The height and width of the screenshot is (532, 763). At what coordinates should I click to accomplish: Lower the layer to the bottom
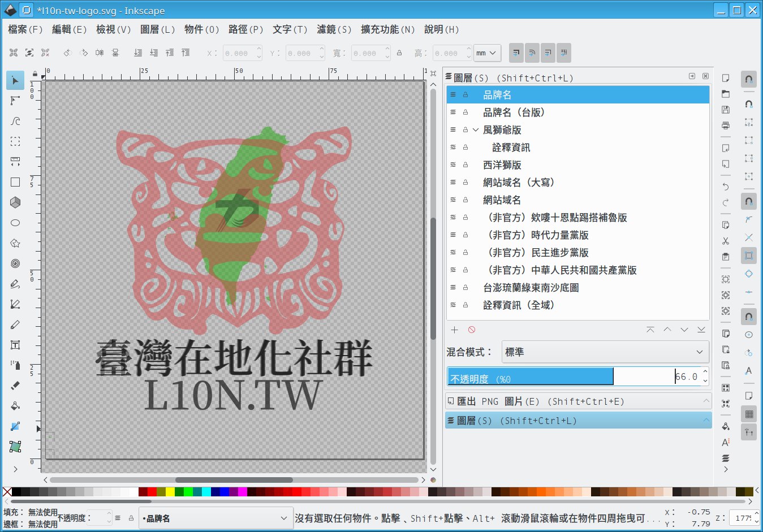[x=701, y=330]
